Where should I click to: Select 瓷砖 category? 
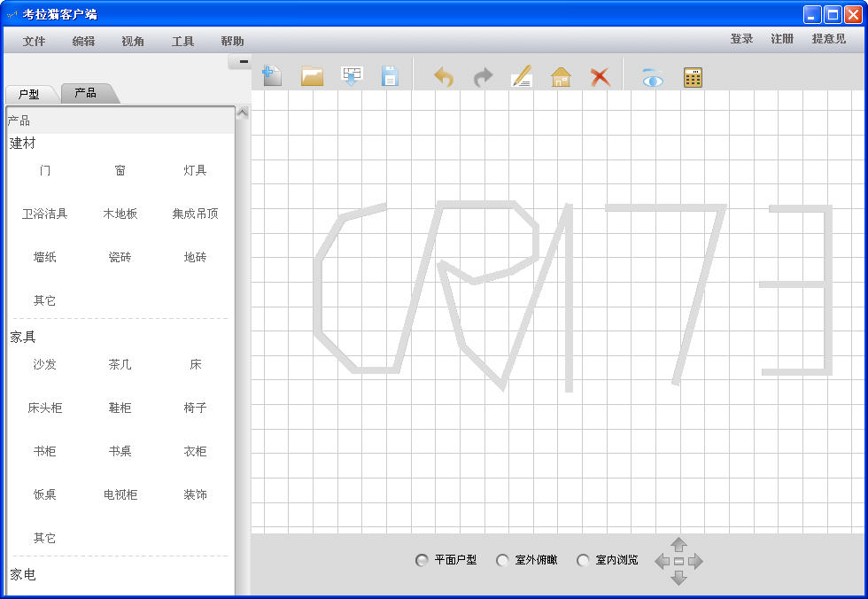click(x=120, y=257)
